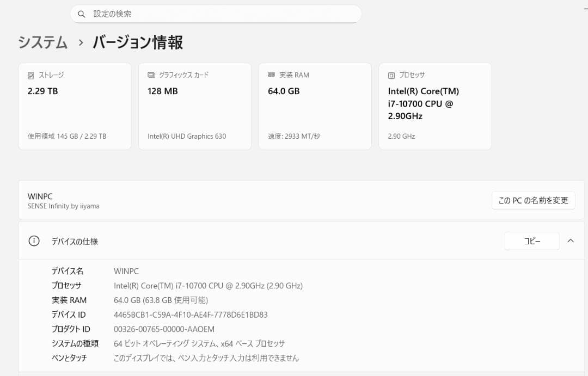Click the info icon beside デバイスの仕様
Image resolution: width=588 pixels, height=376 pixels.
point(34,241)
